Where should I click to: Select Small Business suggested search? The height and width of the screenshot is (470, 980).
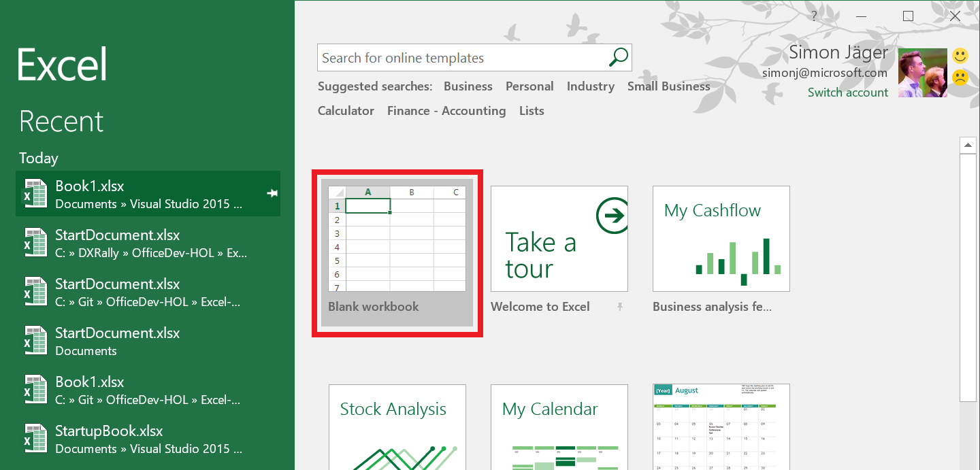coord(669,86)
